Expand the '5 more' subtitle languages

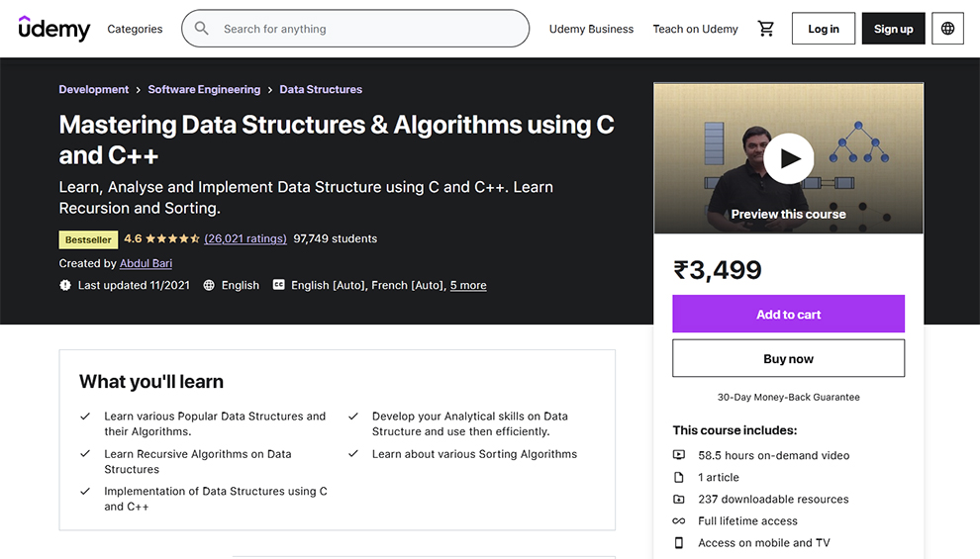coord(468,285)
